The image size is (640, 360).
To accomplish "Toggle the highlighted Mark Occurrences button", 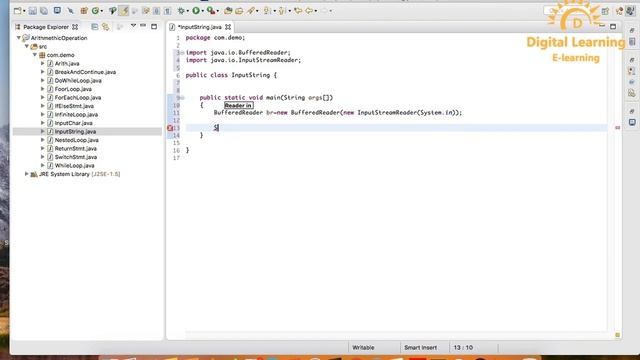I will coord(124,11).
